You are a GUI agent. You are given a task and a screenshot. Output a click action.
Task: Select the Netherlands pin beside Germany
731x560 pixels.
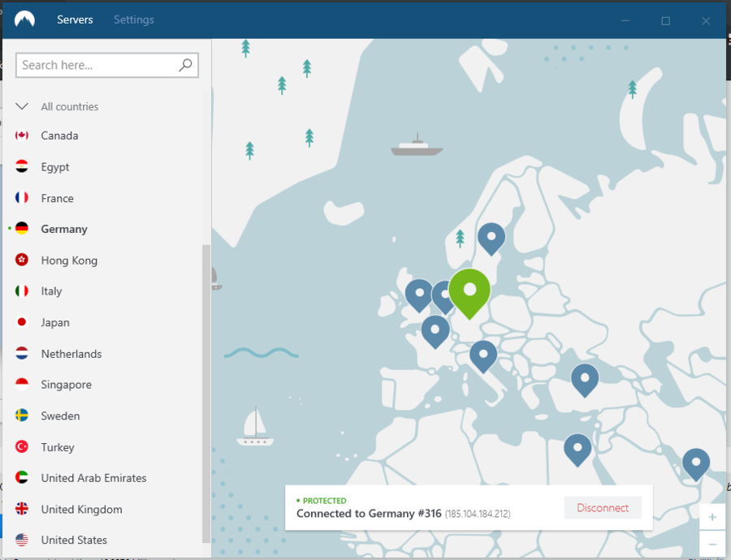coord(440,298)
